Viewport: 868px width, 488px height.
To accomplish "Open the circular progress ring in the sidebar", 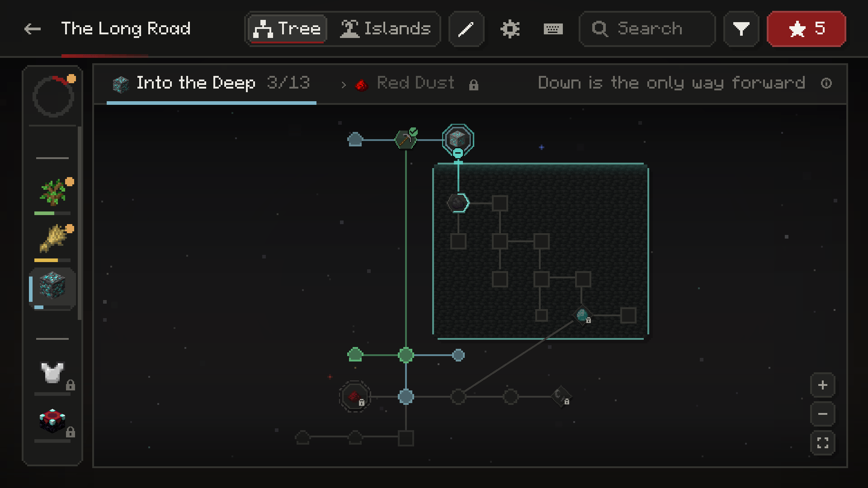I will point(53,96).
